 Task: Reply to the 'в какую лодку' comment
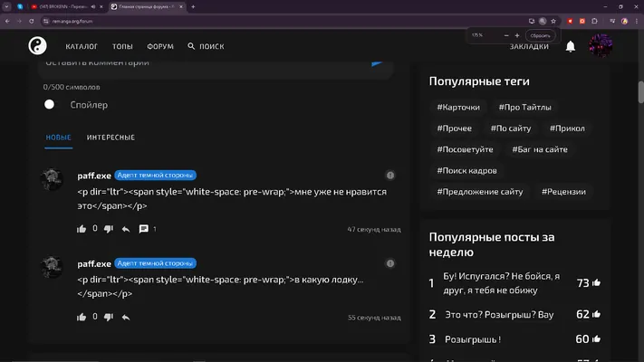pos(126,318)
